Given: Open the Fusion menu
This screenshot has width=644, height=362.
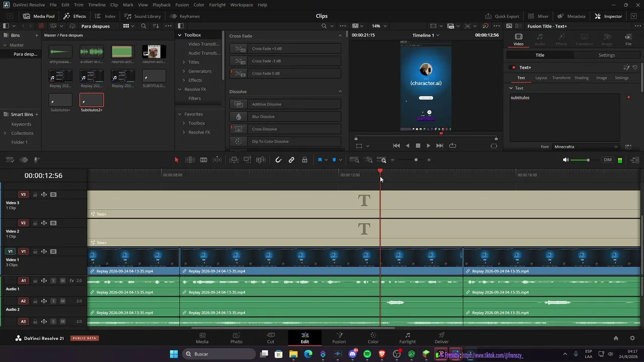Looking at the screenshot, I should pos(182,5).
